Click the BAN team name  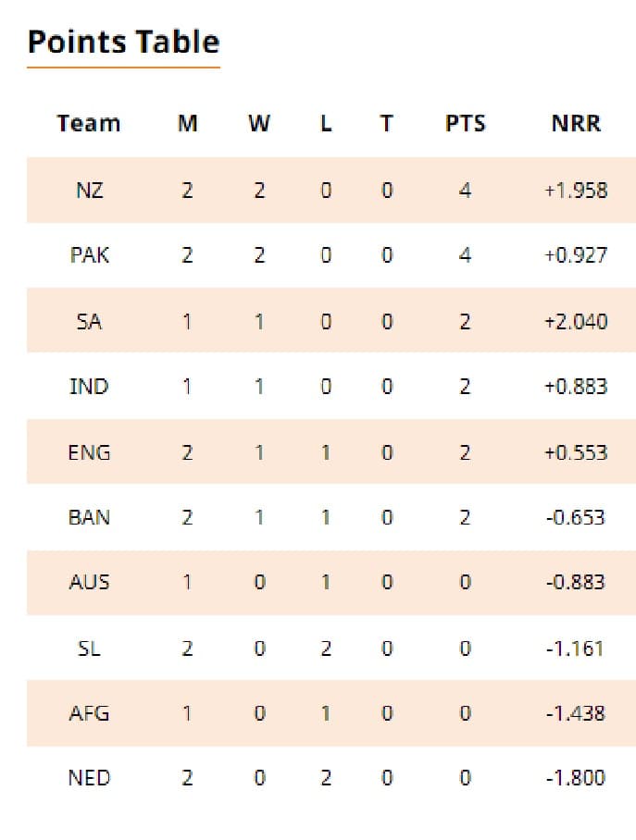point(89,517)
